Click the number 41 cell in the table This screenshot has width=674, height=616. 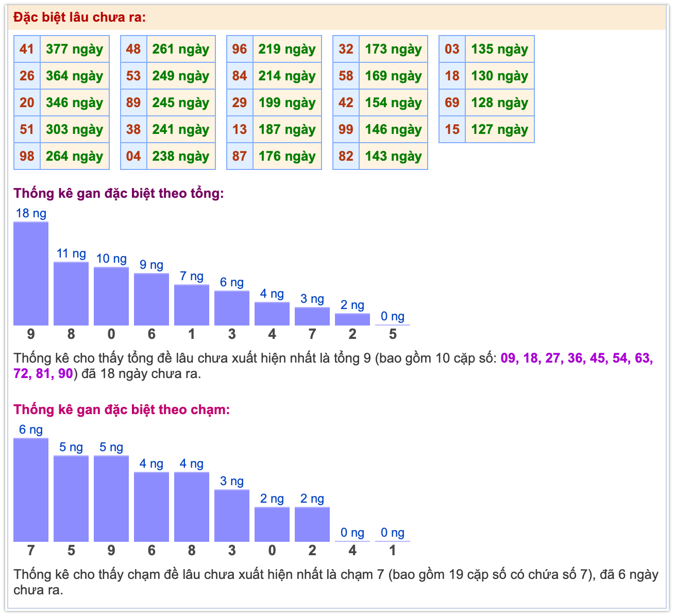[27, 49]
